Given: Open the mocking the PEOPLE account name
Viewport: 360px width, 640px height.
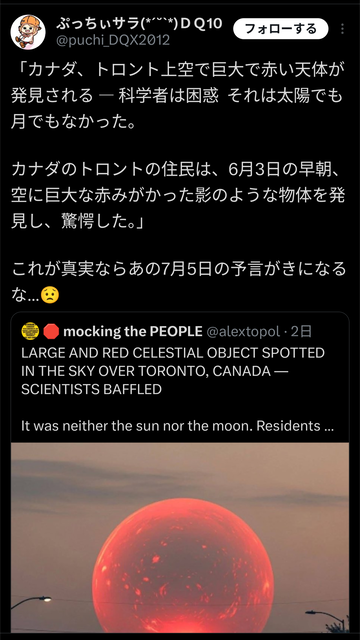Looking at the screenshot, I should (x=133, y=331).
